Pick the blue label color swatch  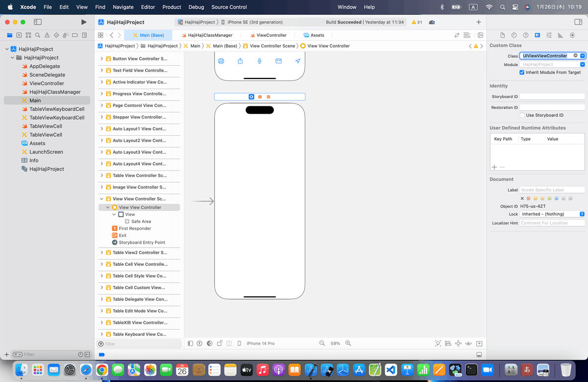pos(557,198)
